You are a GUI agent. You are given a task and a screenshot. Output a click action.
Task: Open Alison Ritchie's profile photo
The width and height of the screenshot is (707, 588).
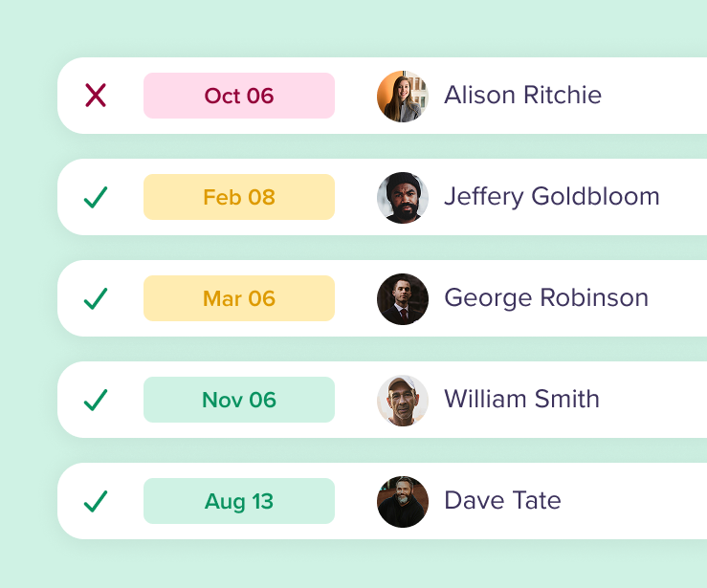point(403,96)
